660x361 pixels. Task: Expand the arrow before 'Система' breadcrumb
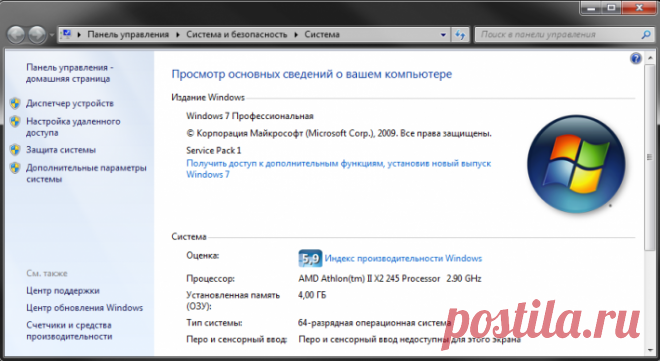point(296,35)
